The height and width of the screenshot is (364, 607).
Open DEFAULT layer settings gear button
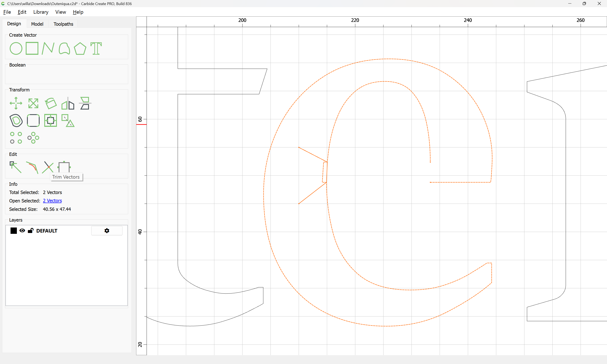click(x=107, y=231)
